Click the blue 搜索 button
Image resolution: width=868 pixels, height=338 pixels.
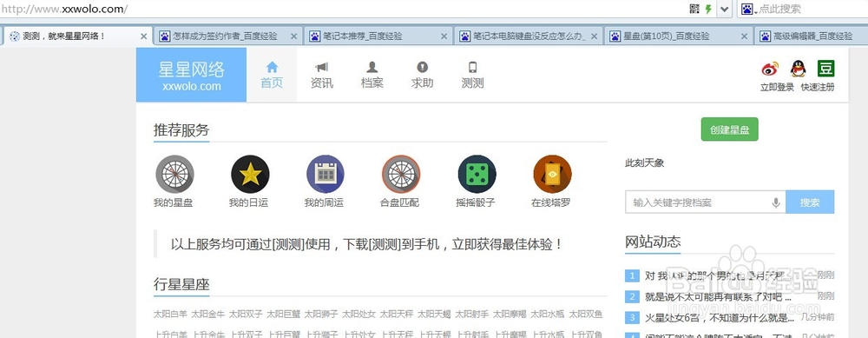coord(810,202)
